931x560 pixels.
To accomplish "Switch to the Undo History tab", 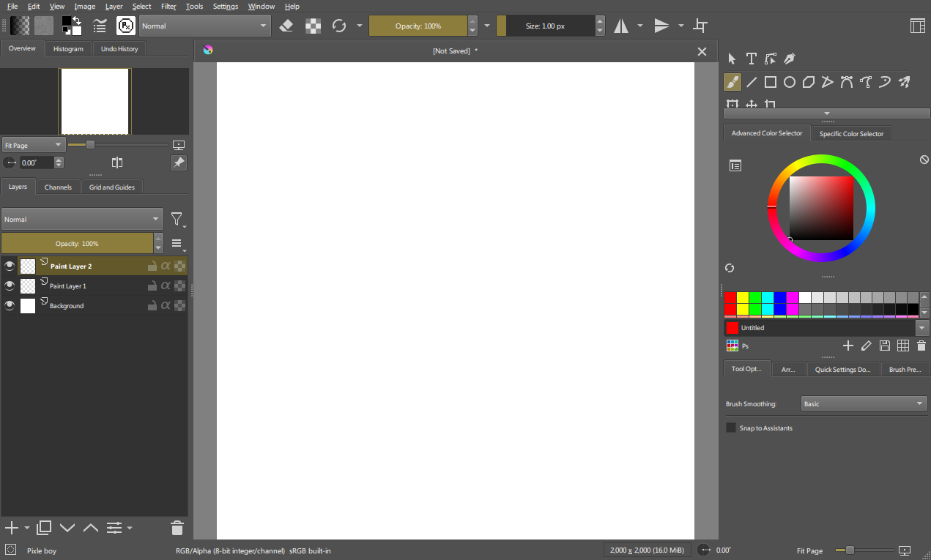I will click(119, 49).
